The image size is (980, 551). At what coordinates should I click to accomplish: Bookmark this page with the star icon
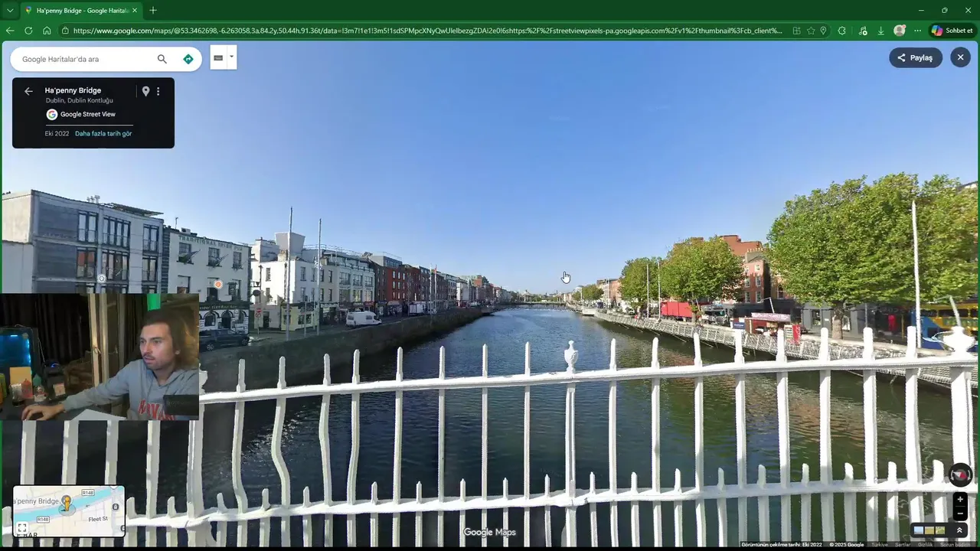coord(811,31)
